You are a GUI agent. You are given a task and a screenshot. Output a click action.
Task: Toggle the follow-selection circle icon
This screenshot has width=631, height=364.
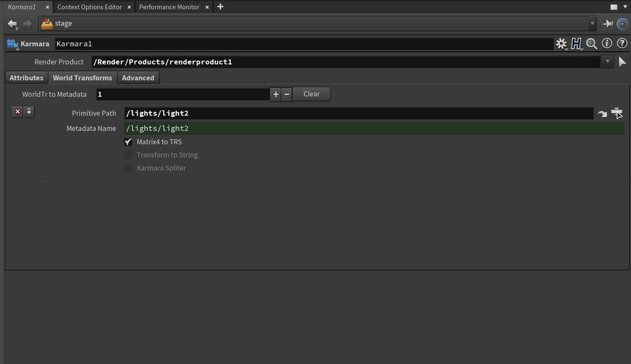(x=622, y=24)
